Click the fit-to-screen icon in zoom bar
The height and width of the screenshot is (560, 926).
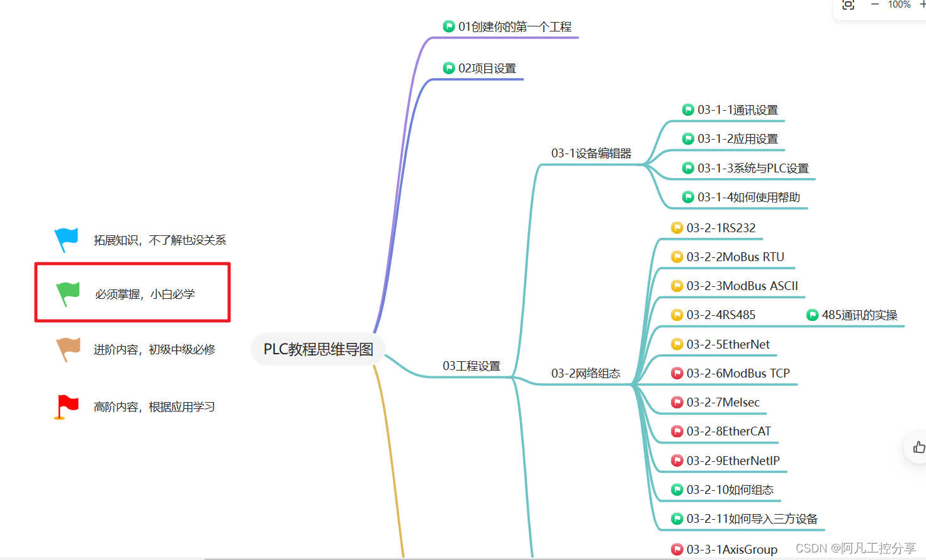coord(849,4)
